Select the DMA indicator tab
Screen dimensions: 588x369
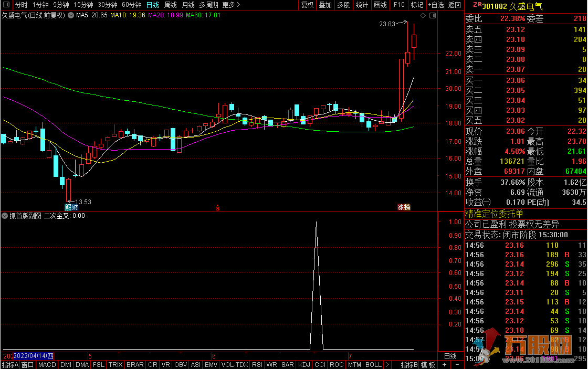click(82, 365)
